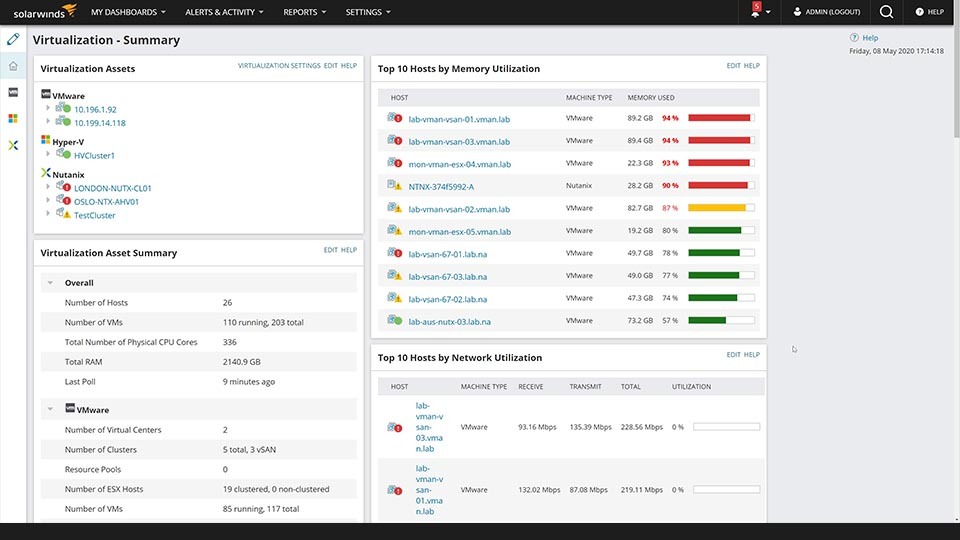Viewport: 960px width, 540px height.
Task: Expand the HVCluster1 tree node
Action: [x=49, y=155]
